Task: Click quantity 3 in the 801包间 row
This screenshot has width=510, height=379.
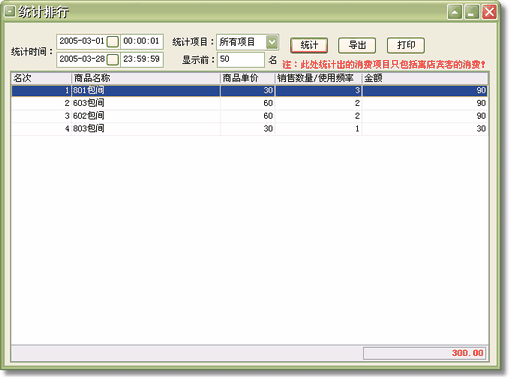Action: tap(357, 91)
